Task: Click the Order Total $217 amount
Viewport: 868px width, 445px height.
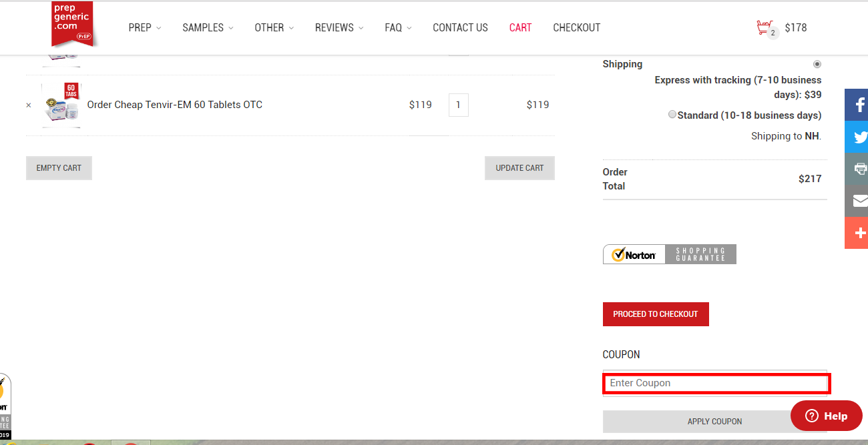Action: click(810, 179)
